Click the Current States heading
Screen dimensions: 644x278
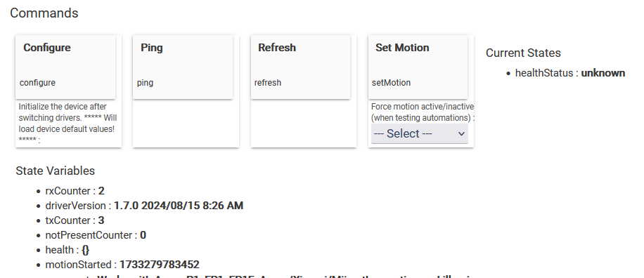523,53
